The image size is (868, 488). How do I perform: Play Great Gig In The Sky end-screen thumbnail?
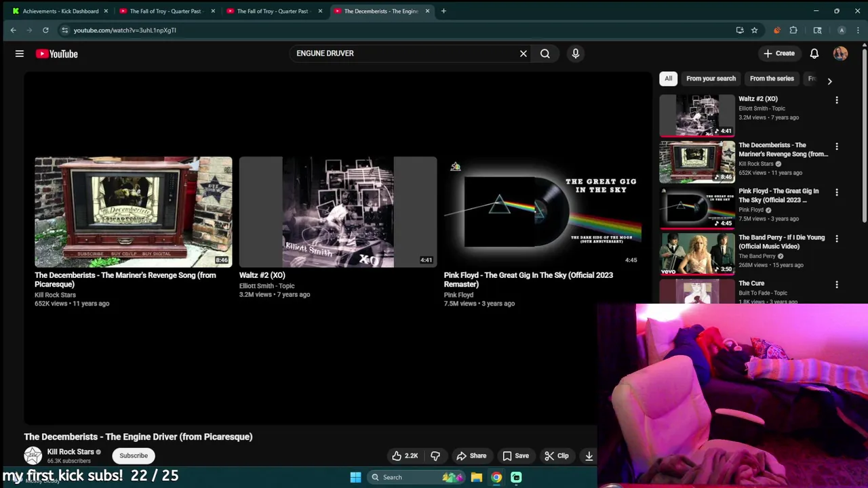[x=542, y=212]
